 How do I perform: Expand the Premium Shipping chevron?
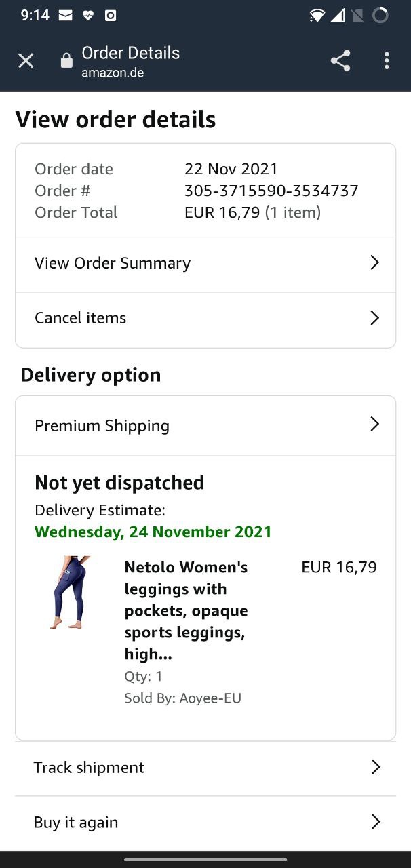click(x=374, y=425)
